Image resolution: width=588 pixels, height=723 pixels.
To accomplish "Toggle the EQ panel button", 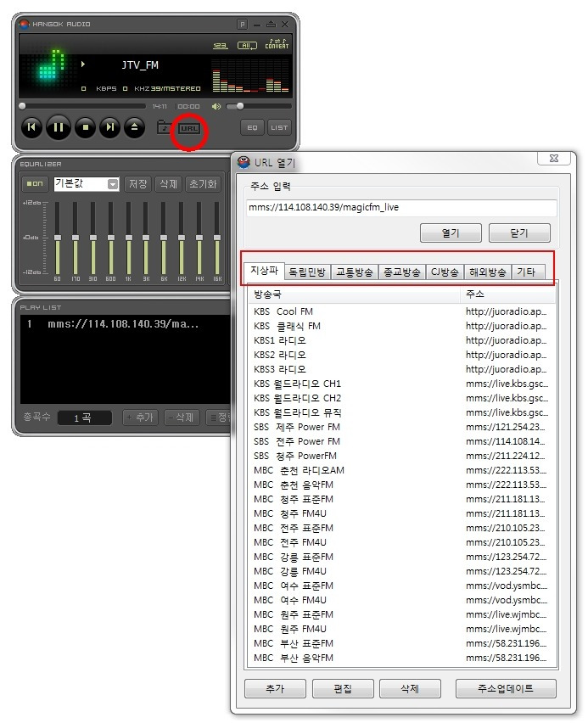I will [252, 128].
